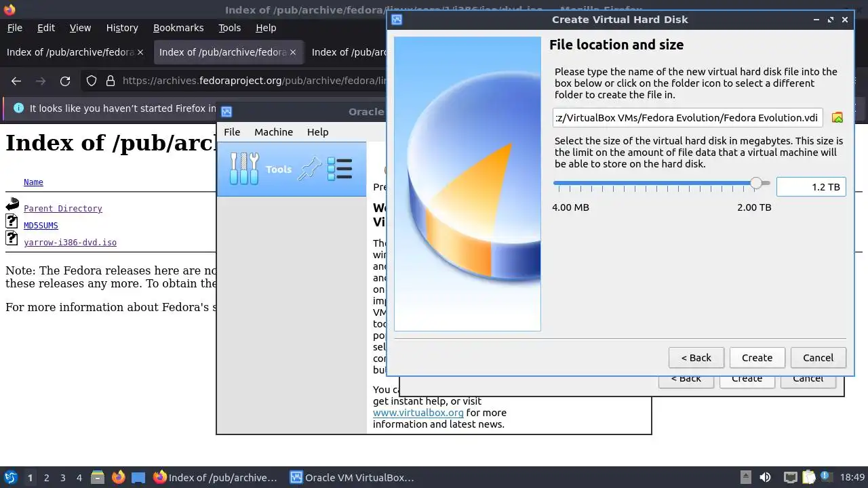
Task: Open Firefox's Tools menu
Action: (x=229, y=28)
